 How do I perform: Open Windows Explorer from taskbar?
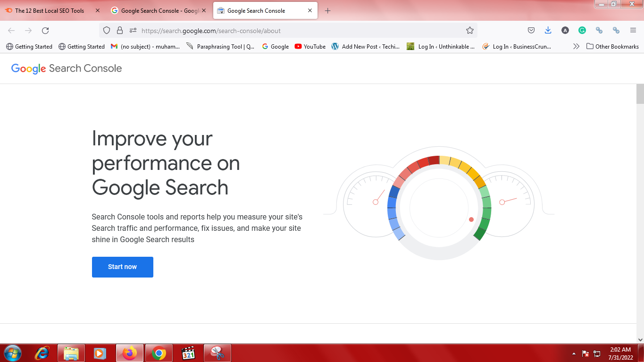point(71,353)
